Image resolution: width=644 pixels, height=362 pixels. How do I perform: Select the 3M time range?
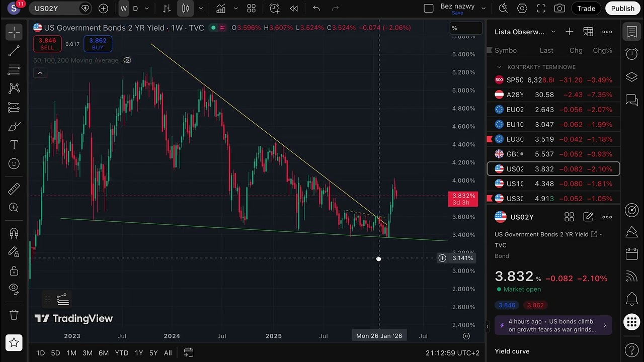87,353
